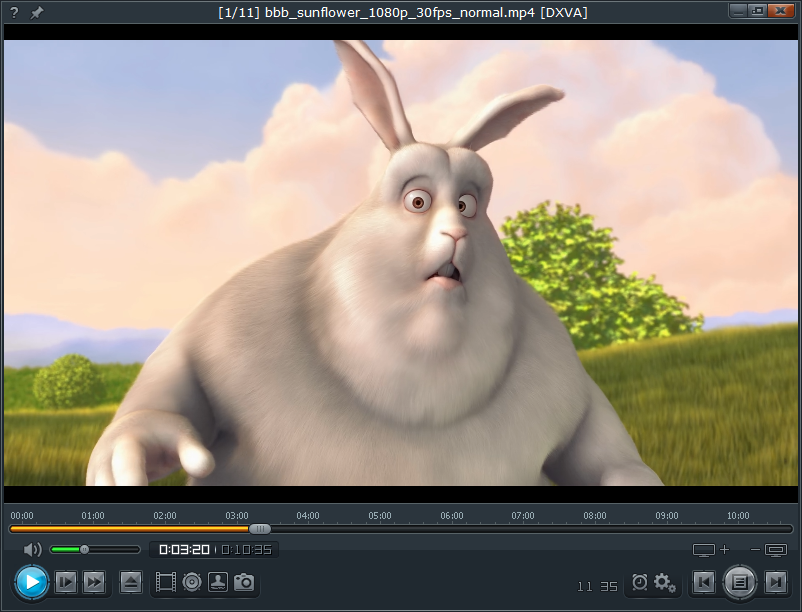Screen dimensions: 802x612
Task: Click the Big Buck Bunny video frame
Action: pos(401,263)
